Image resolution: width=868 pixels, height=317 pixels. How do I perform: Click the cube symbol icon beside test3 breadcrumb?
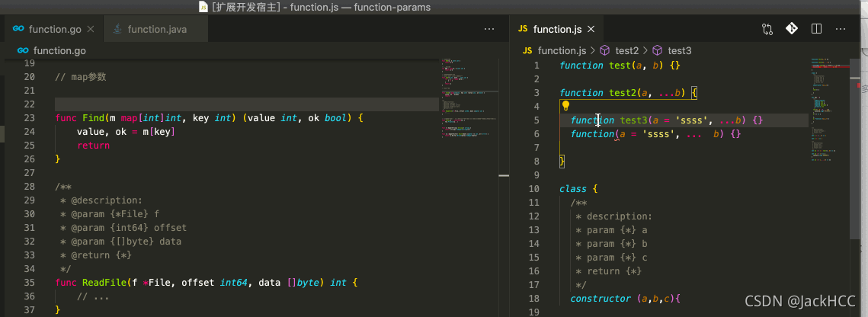[657, 50]
